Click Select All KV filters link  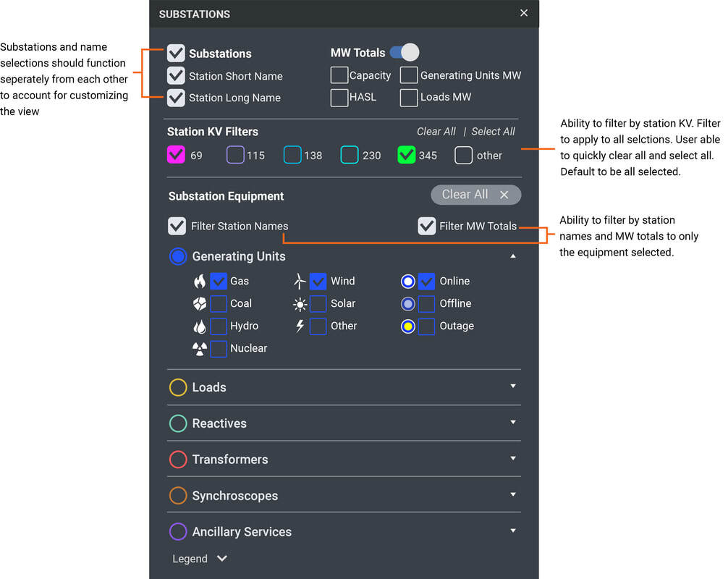[493, 132]
